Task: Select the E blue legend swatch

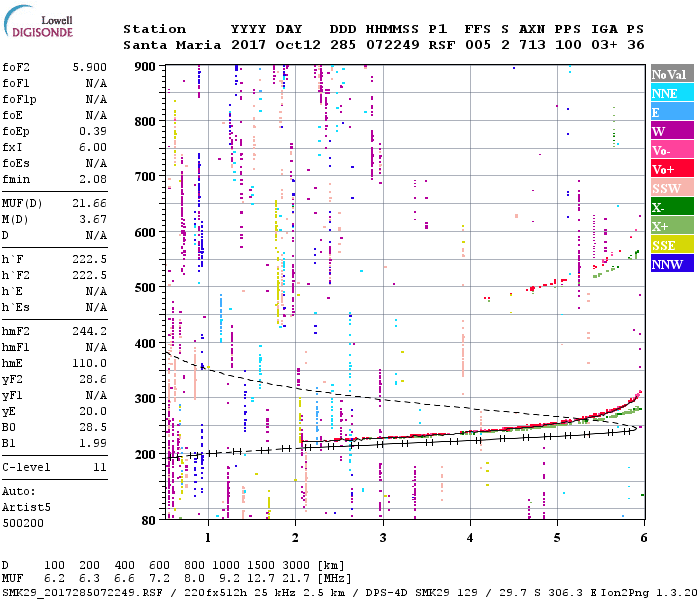Action: point(672,112)
